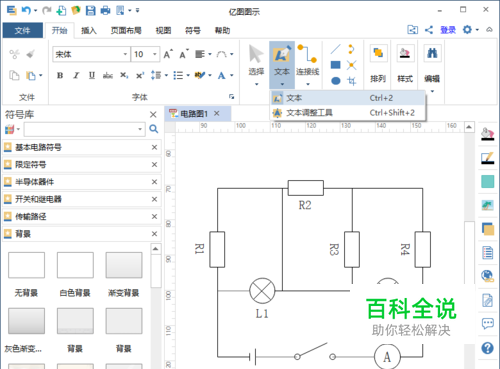The image size is (500, 369).
Task: Close the 基本电路符号 library
Action: click(x=154, y=147)
